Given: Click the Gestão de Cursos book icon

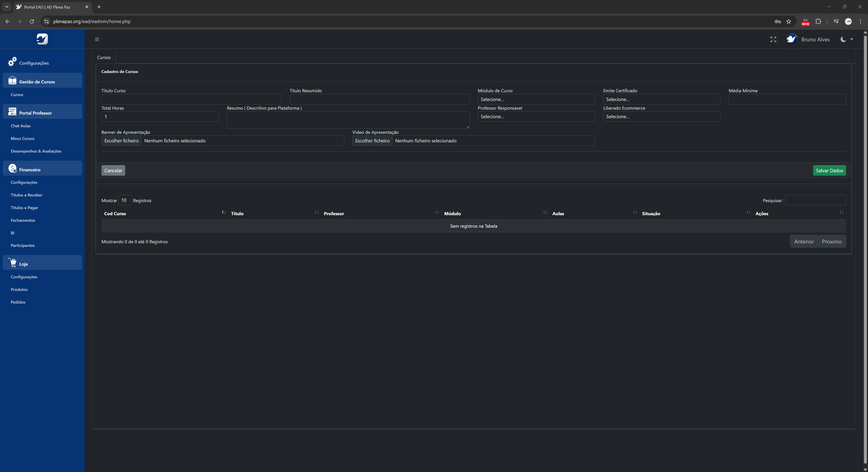Looking at the screenshot, I should 12,80.
